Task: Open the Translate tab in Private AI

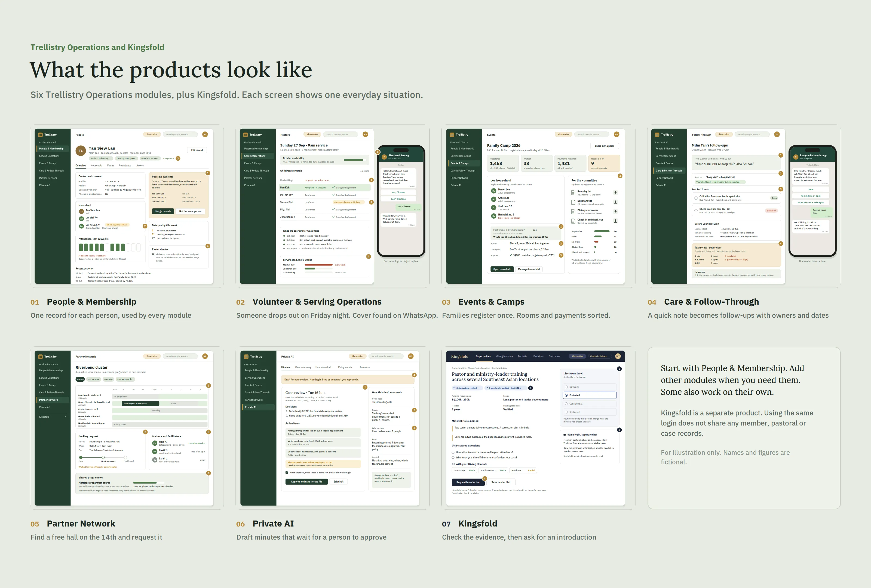Action: (x=364, y=367)
